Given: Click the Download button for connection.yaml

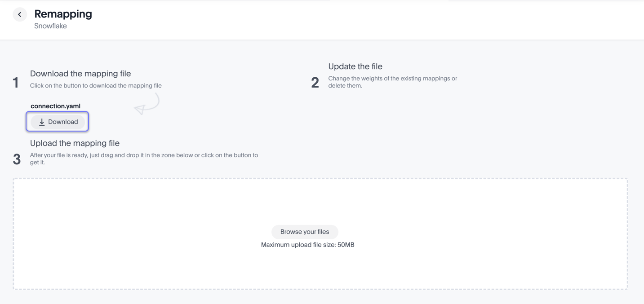Looking at the screenshot, I should (57, 122).
